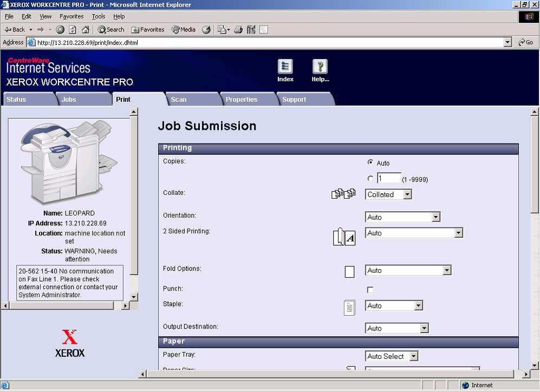This screenshot has width=540, height=392.
Task: Click the main page horizontal scrollbar thumb
Action: (x=330, y=374)
